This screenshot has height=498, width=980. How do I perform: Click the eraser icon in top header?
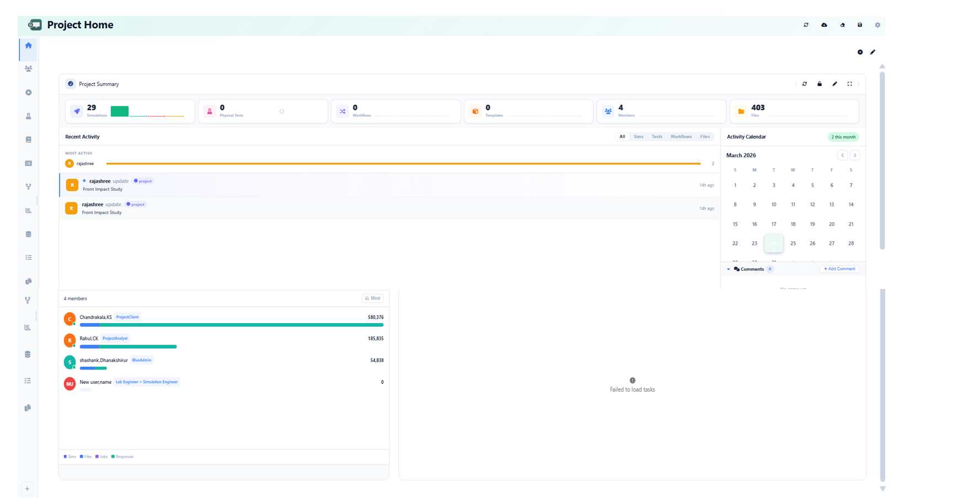842,25
